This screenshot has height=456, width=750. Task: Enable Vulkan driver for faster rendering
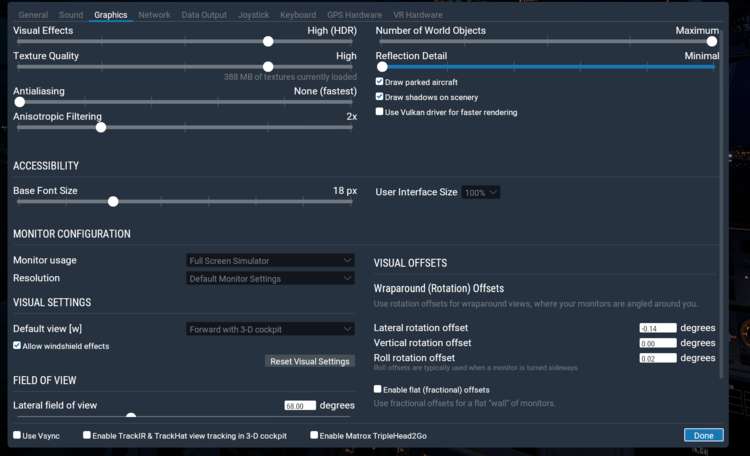[x=380, y=112]
